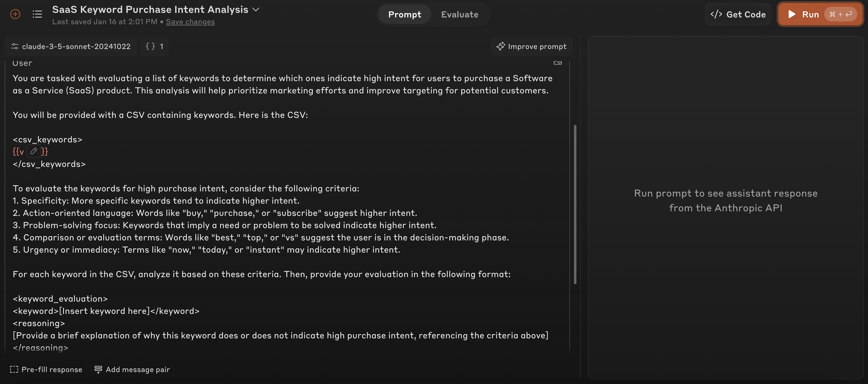Open the prompt list icon

(37, 14)
